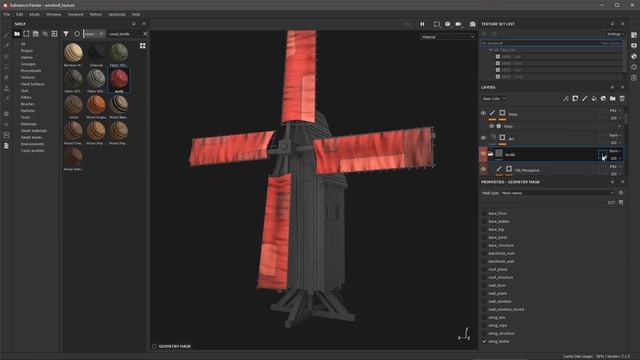Select the Paint brush tool in left toolbar
Screen dimensions: 640x360
(x=6, y=35)
